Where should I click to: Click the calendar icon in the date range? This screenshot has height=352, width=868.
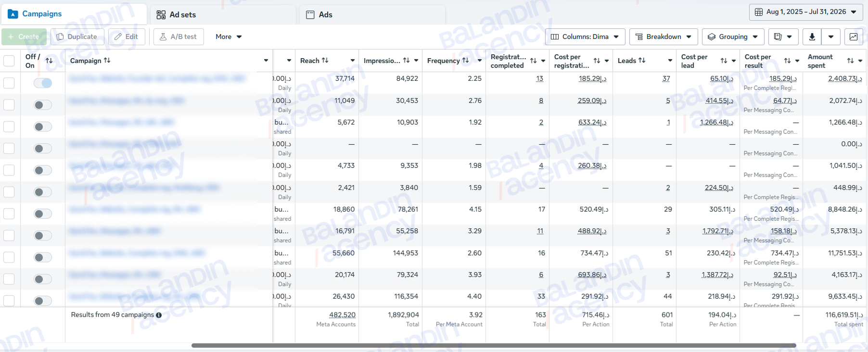[758, 12]
